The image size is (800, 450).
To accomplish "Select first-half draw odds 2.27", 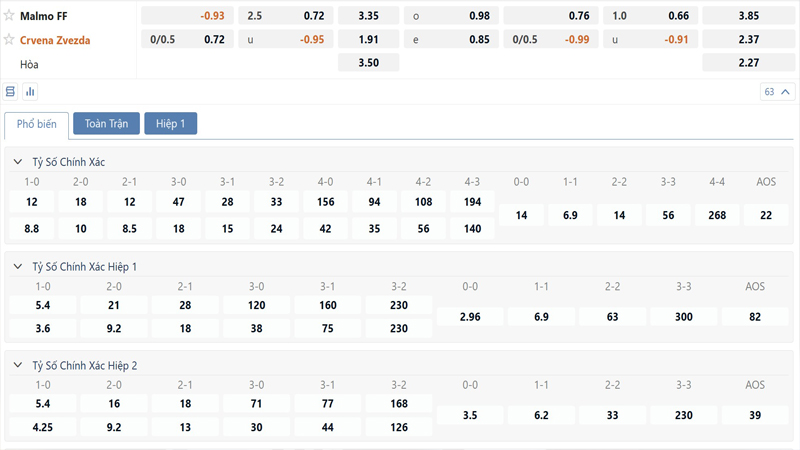I will tap(749, 63).
